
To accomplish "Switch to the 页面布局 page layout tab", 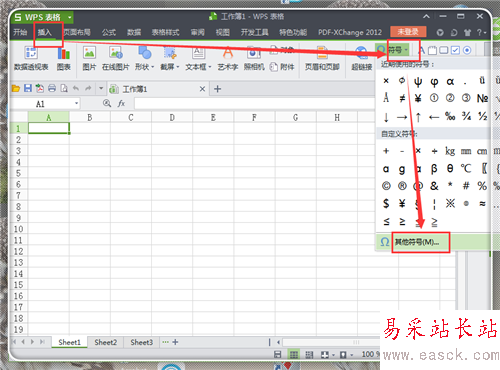I will pyautogui.click(x=77, y=32).
